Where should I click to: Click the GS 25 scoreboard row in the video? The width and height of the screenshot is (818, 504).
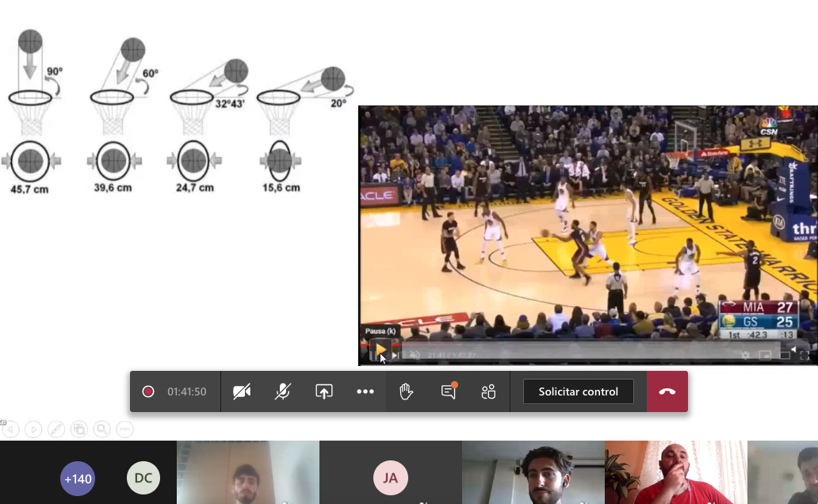click(x=758, y=322)
